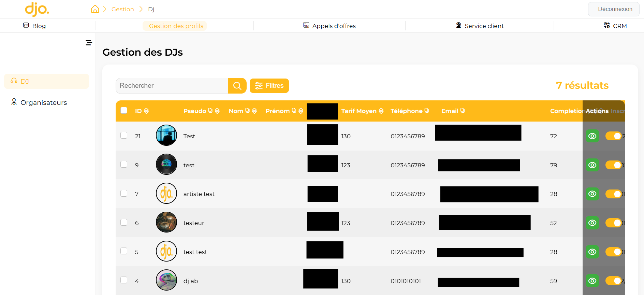This screenshot has height=295, width=644.
Task: Disable the toggle for 'testeur' row
Action: click(613, 223)
